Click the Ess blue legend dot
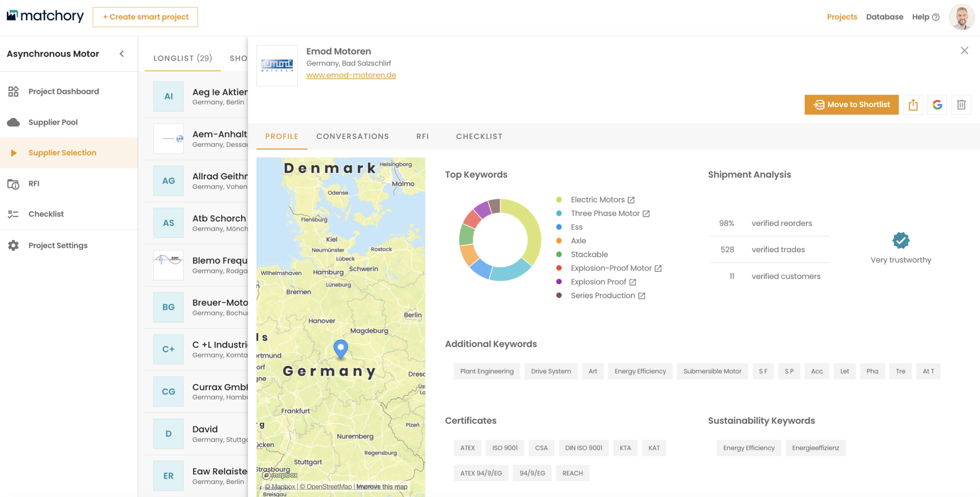Image resolution: width=980 pixels, height=497 pixels. (559, 227)
